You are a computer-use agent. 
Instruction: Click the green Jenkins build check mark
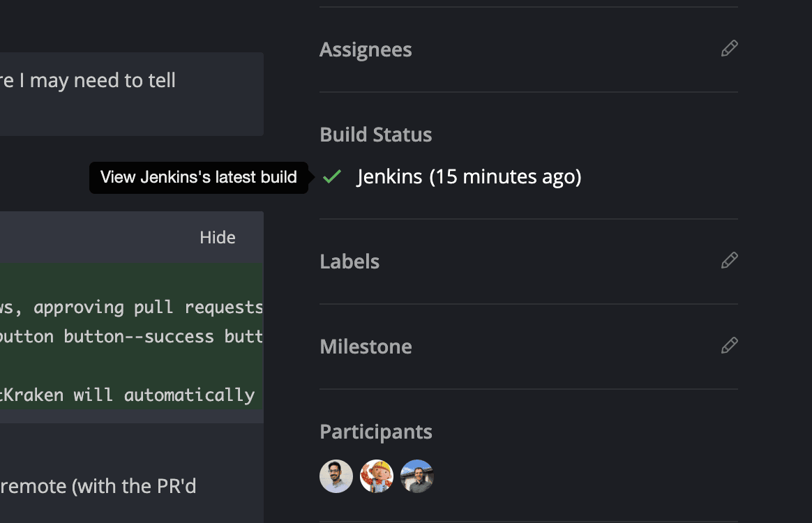click(332, 176)
